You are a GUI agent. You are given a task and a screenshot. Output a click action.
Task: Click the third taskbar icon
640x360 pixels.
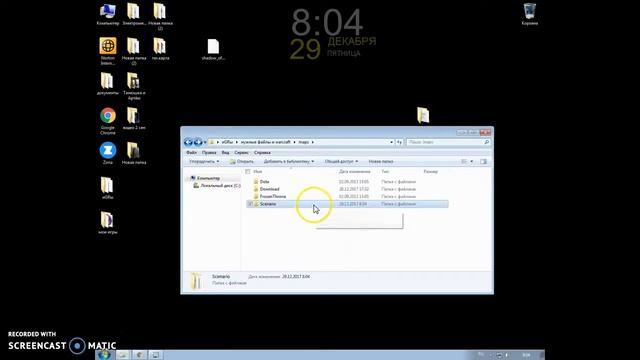pos(156,355)
